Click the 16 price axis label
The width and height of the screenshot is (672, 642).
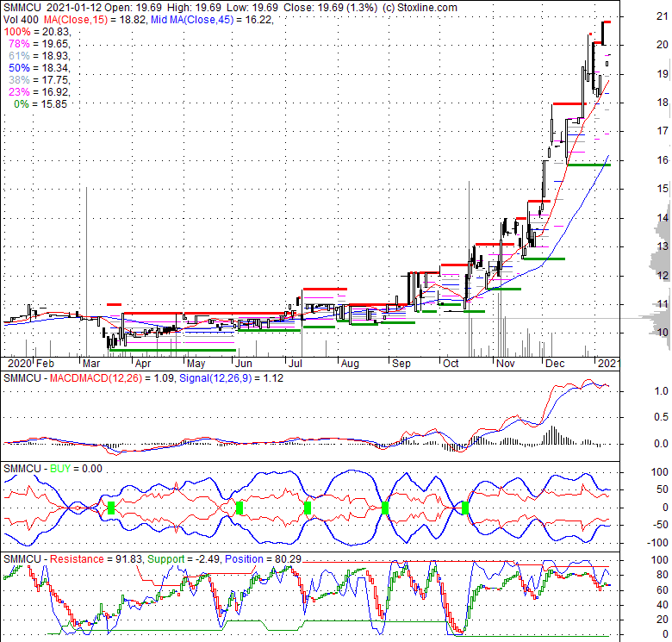663,160
